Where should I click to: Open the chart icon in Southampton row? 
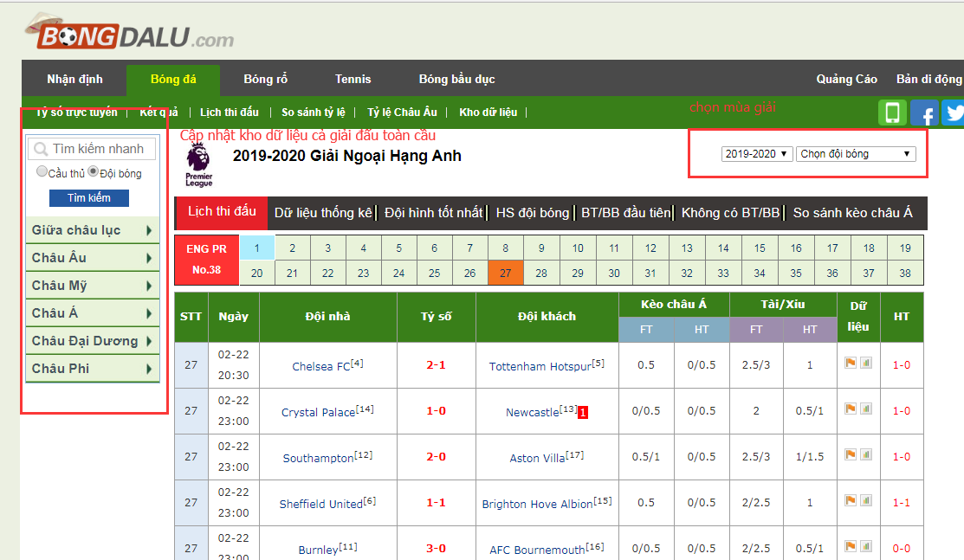coord(865,454)
